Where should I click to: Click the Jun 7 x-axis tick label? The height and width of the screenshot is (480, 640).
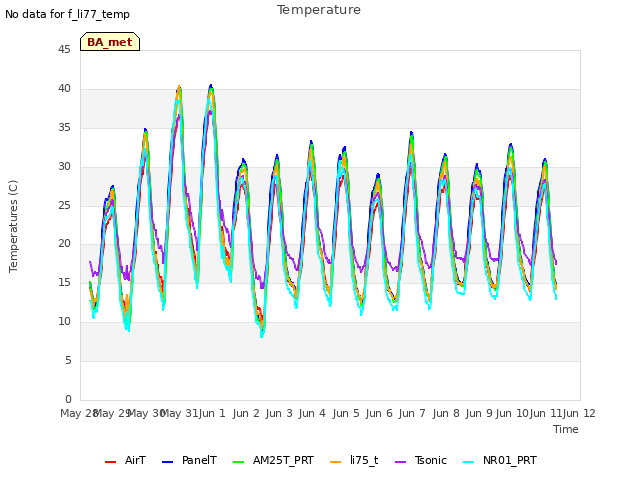(412, 413)
